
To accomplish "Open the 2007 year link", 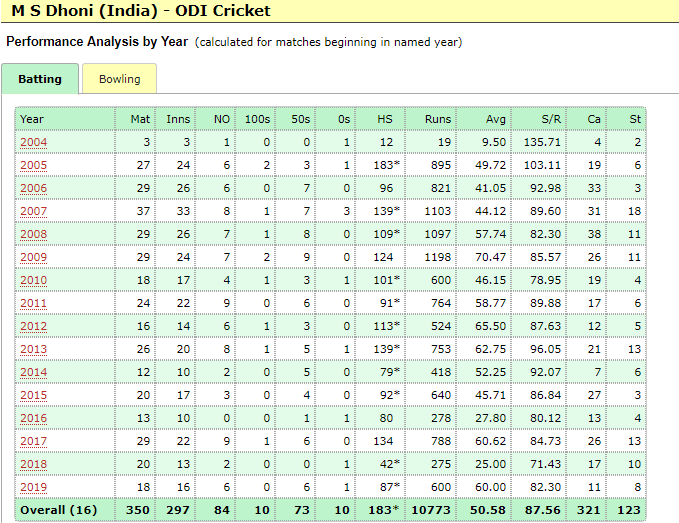I will (x=33, y=211).
